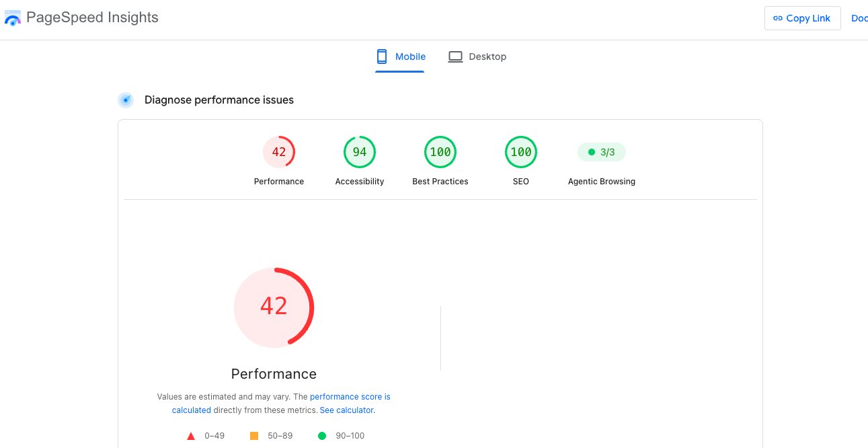
Task: Open the PageSpeed Insights title link
Action: tap(92, 17)
